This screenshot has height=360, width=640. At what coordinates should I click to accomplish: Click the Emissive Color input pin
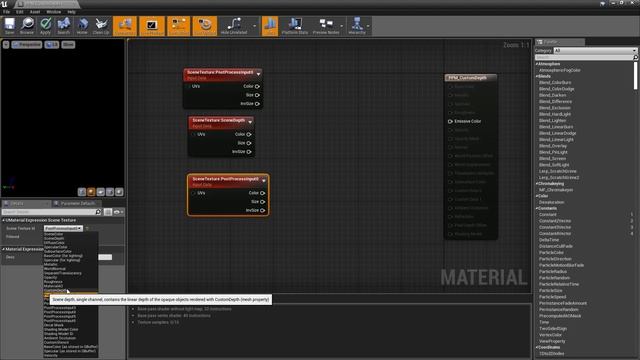tap(451, 121)
